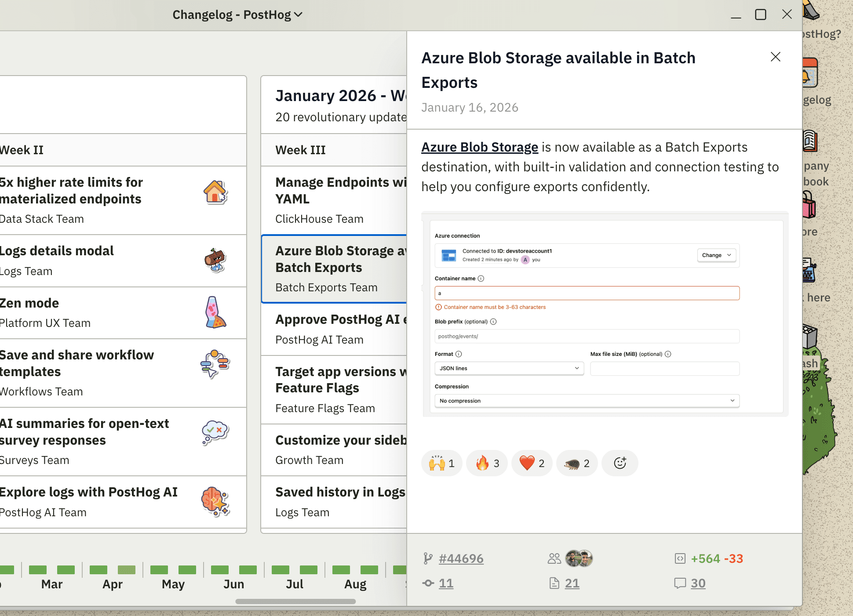Click the Explore logs brain icon
Image resolution: width=853 pixels, height=616 pixels.
coord(215,501)
